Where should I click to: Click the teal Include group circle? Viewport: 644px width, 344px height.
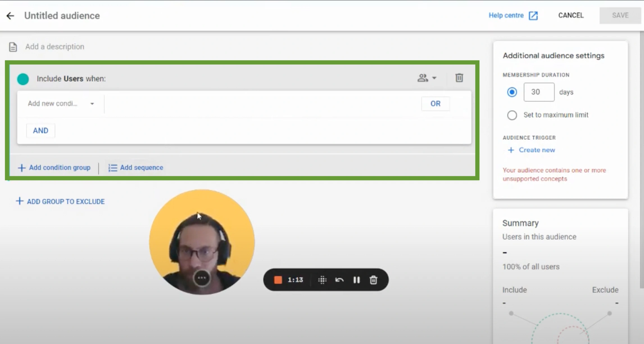click(23, 79)
